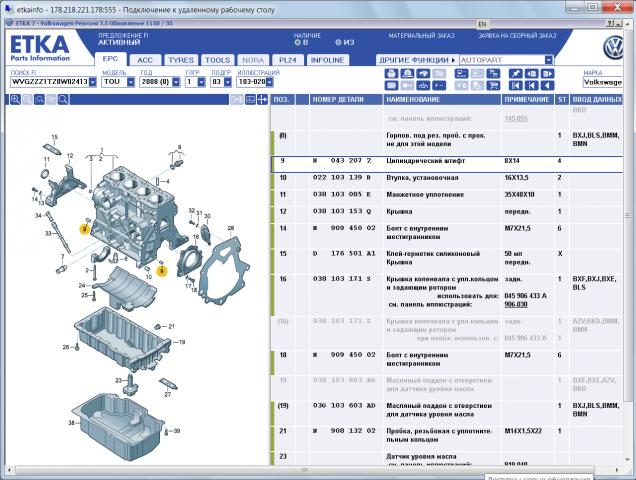Click the magnifier preview icon beside the printer
Screen dimensions: 636x480
click(407, 73)
